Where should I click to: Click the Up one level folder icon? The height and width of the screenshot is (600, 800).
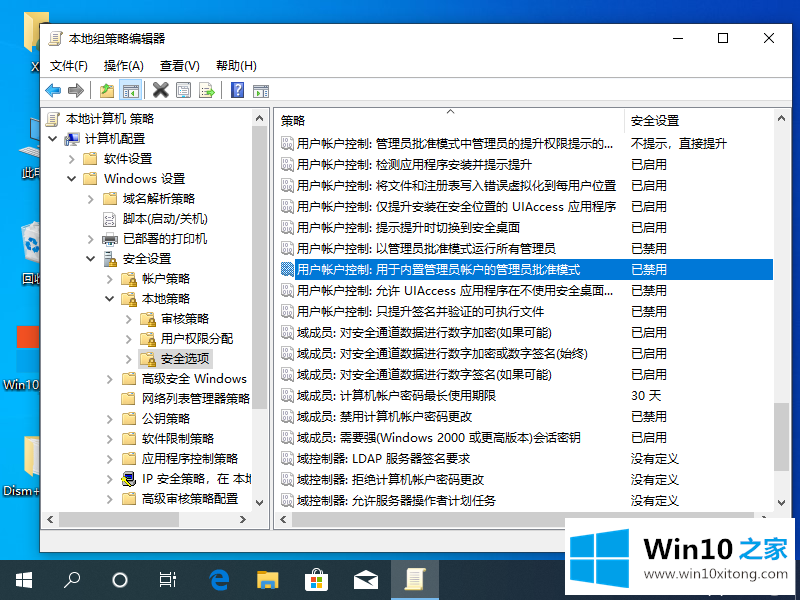click(107, 91)
